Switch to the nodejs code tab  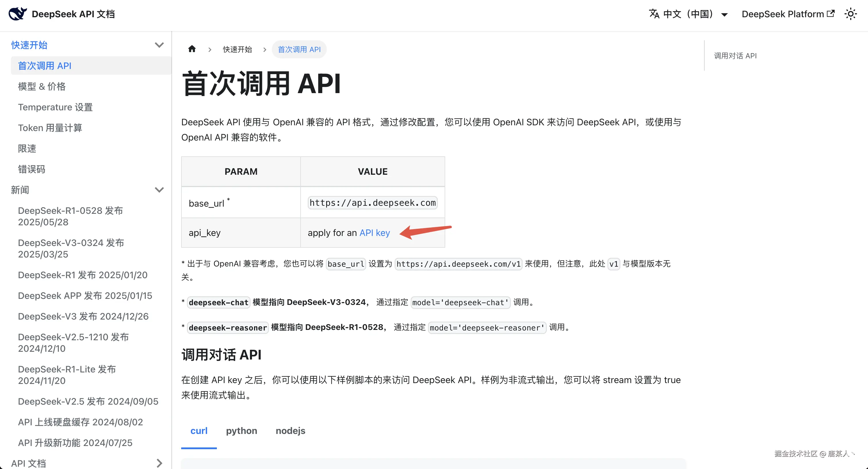point(290,430)
